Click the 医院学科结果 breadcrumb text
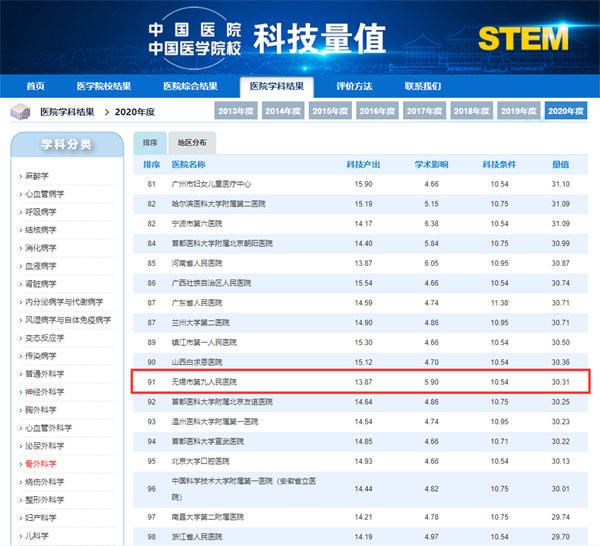The height and width of the screenshot is (546, 600). 67,112
